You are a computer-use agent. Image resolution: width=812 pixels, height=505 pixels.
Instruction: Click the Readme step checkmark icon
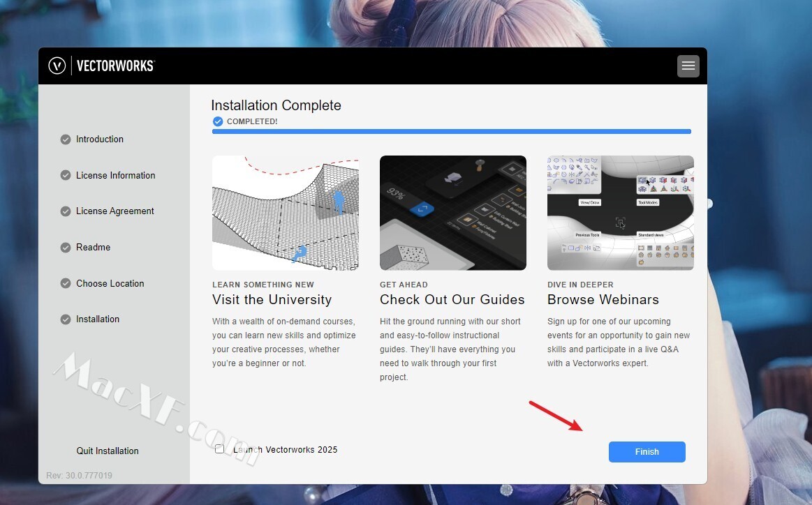[65, 248]
